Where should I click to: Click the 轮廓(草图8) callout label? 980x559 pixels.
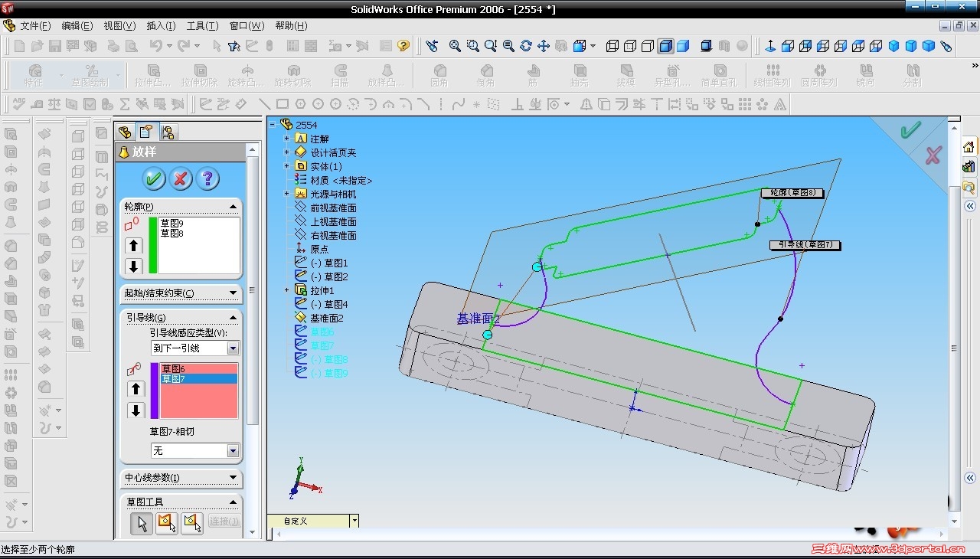click(x=792, y=193)
